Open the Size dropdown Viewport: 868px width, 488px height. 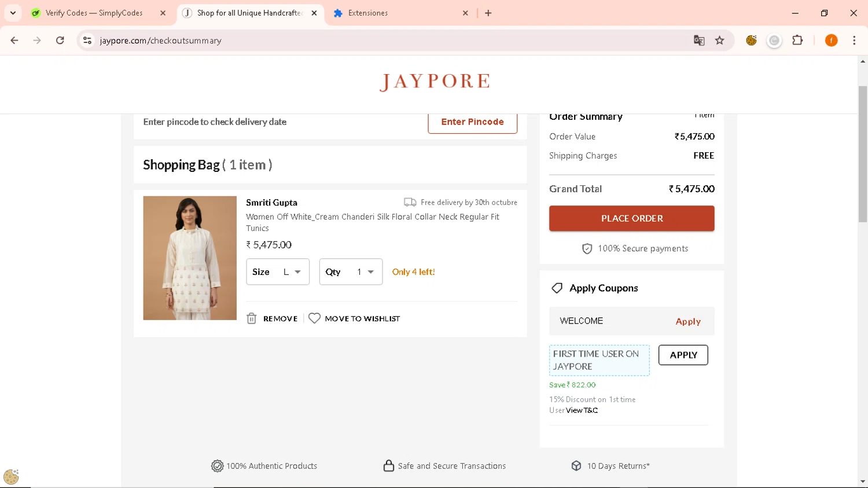[x=278, y=272]
